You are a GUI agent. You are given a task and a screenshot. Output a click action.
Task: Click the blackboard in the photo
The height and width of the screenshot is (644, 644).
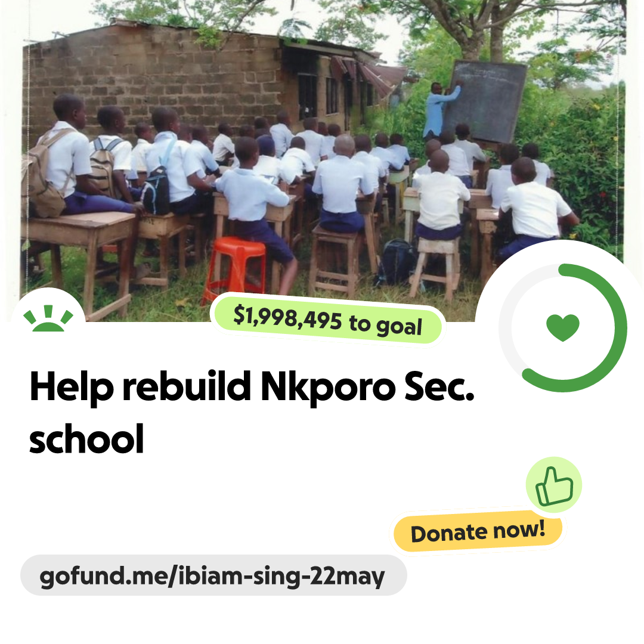485,101
